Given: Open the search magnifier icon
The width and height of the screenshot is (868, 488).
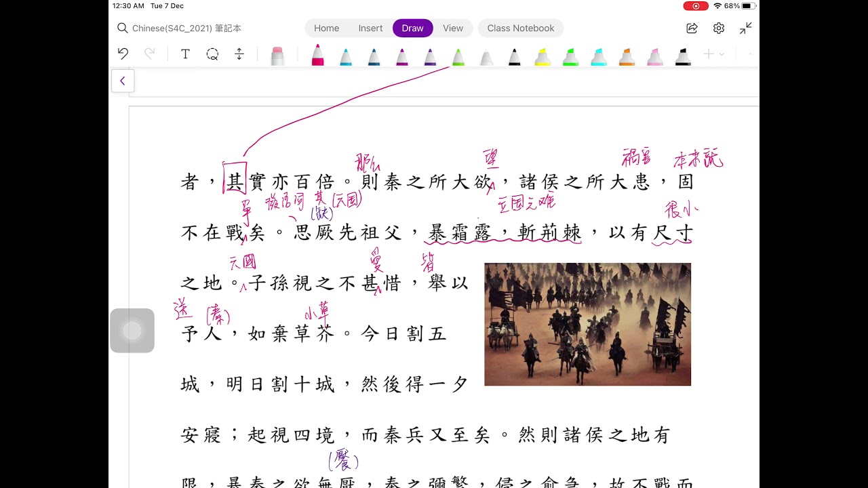Looking at the screenshot, I should click(x=122, y=28).
